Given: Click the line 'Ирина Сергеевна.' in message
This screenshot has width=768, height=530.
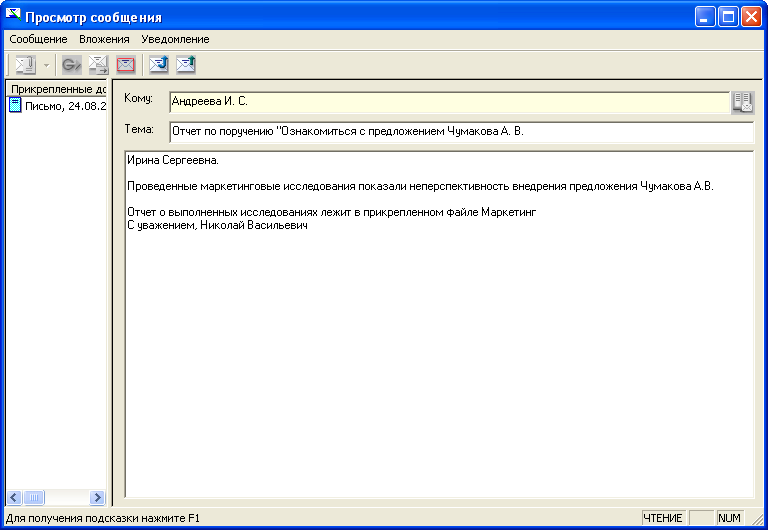Looking at the screenshot, I should tap(173, 160).
